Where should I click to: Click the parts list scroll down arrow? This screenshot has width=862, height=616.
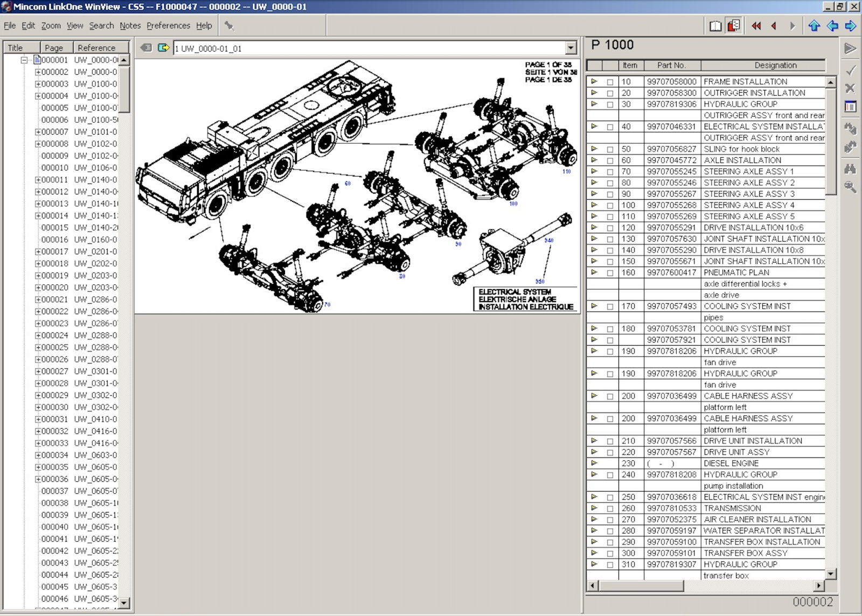(830, 574)
